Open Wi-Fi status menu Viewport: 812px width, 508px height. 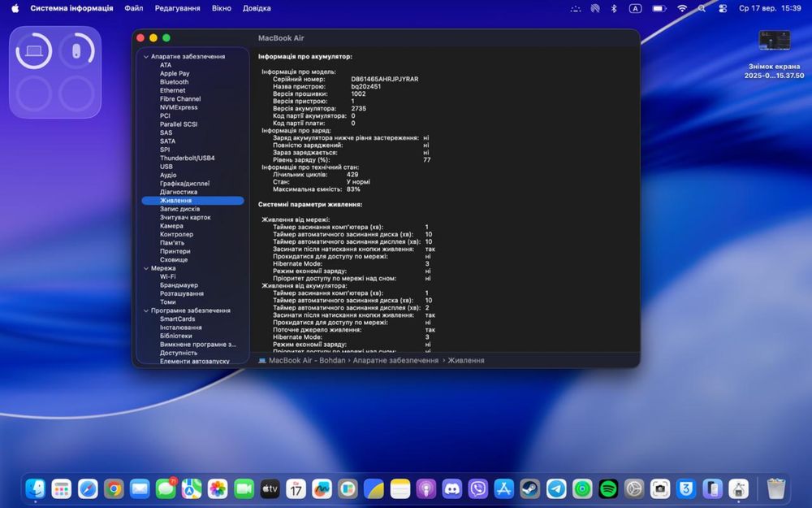click(682, 8)
